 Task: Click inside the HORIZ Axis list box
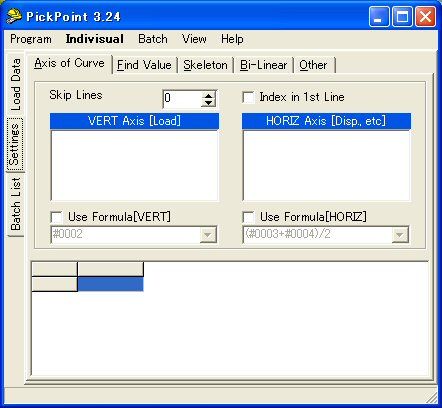coord(326,166)
